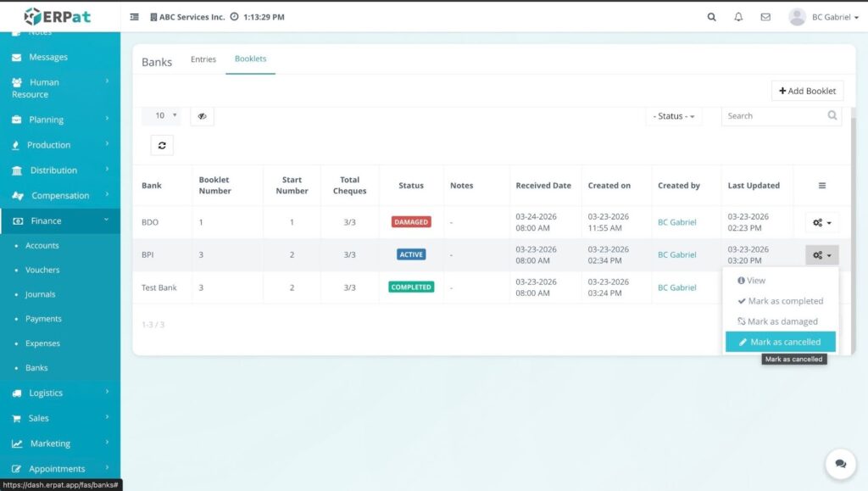
Task: Open the mail envelope icon in header
Action: tap(765, 17)
